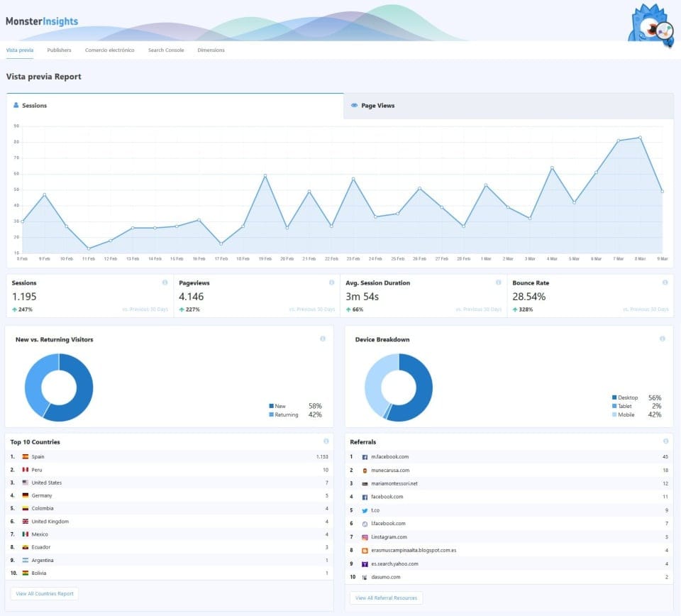Select the l.facebook.com referral row
The image size is (681, 616).
(509, 524)
